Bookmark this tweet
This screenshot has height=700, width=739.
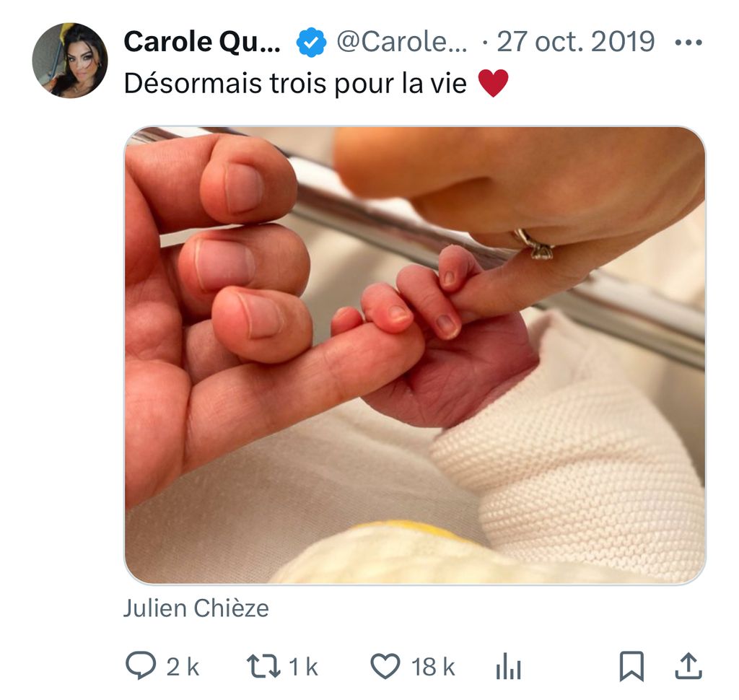click(x=631, y=666)
